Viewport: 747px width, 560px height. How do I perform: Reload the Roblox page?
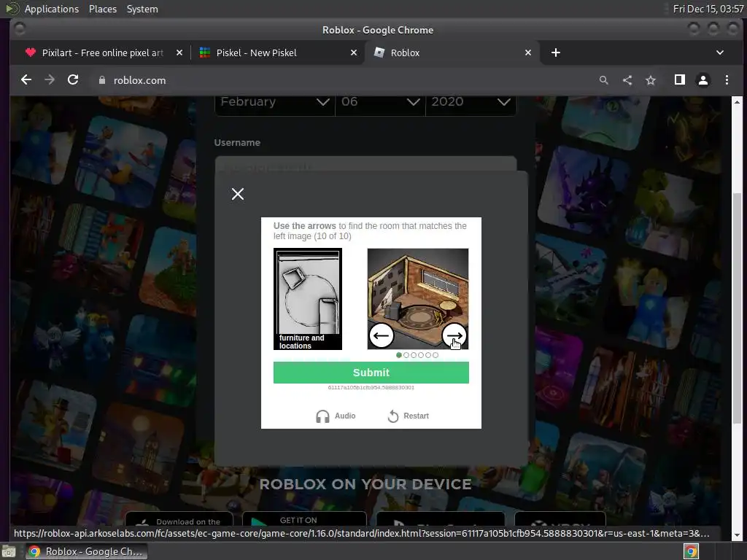pyautogui.click(x=73, y=80)
